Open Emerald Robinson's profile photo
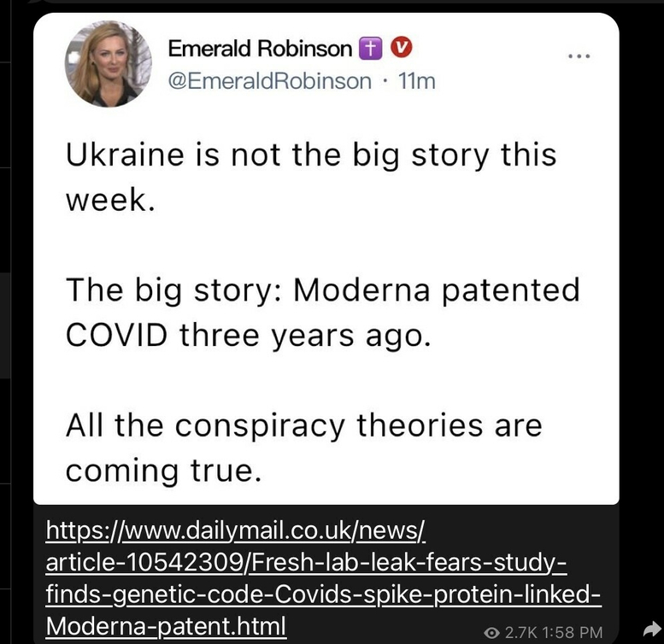 [x=108, y=63]
